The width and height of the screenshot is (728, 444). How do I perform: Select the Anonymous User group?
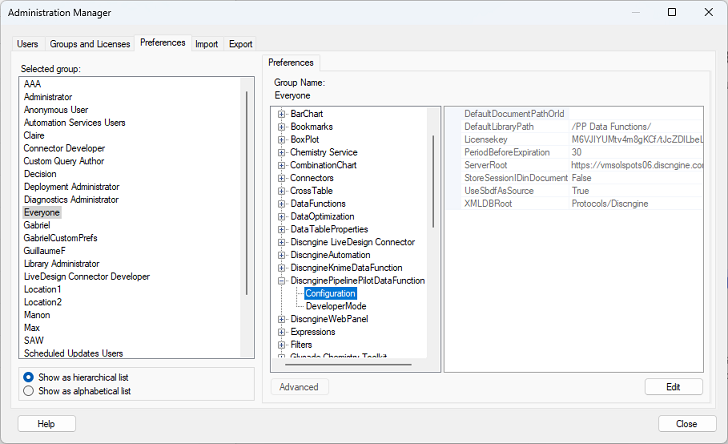(56, 110)
